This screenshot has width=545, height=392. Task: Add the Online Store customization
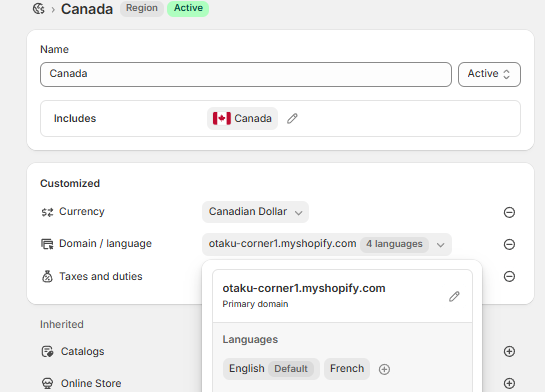point(509,383)
